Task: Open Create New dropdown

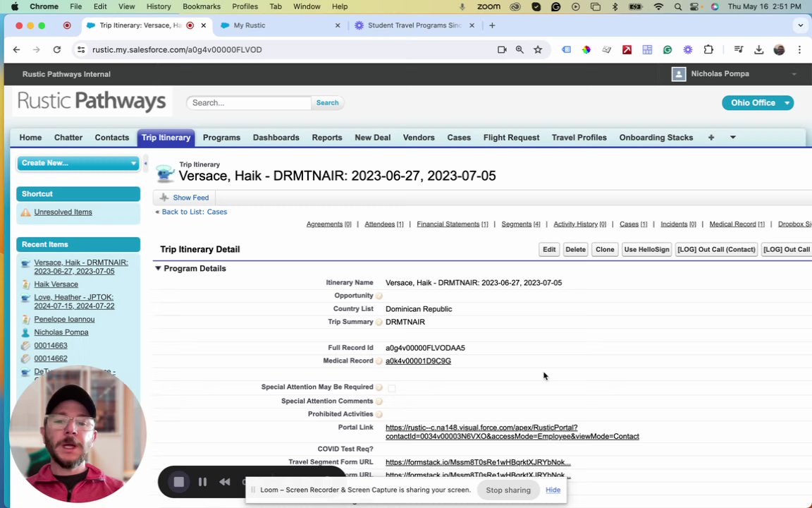Action: coord(78,163)
